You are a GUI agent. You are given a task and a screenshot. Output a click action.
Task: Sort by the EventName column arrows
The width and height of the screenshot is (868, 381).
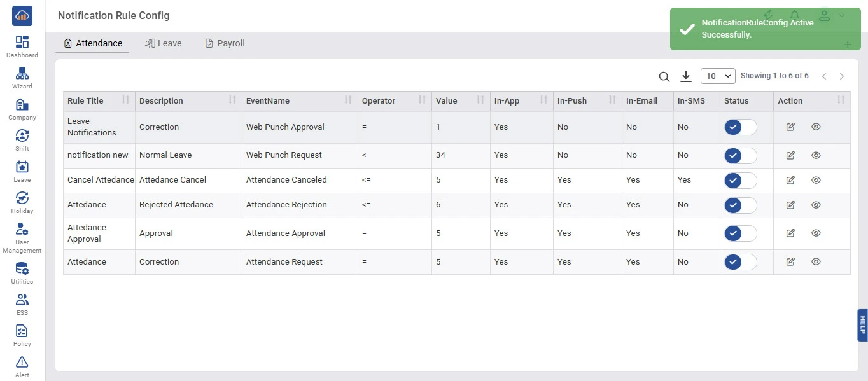(348, 100)
